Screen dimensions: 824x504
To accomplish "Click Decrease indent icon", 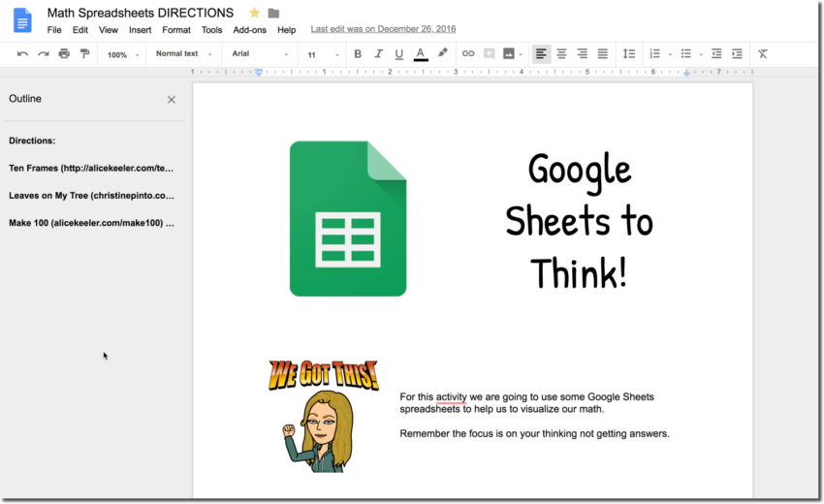I will (716, 53).
